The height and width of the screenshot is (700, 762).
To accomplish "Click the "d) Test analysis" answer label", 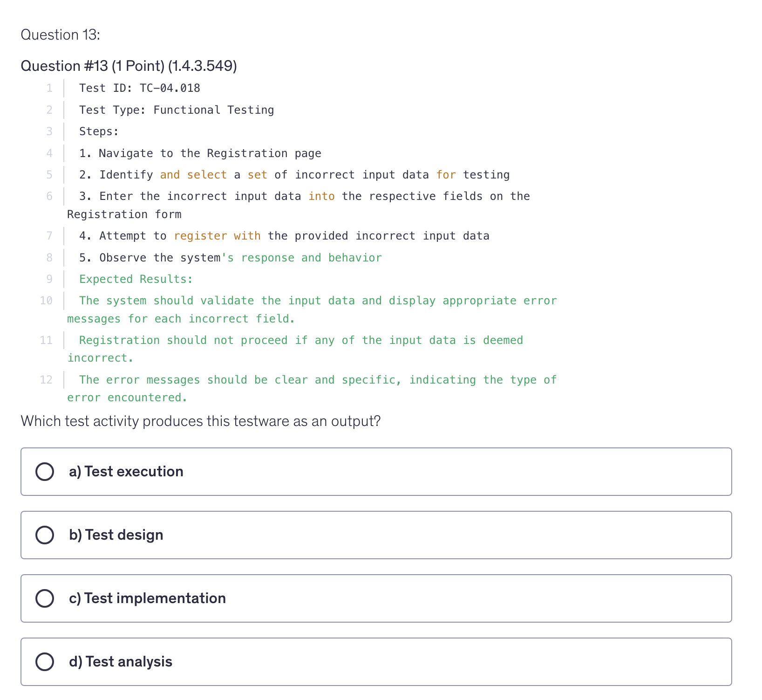I will tap(121, 662).
